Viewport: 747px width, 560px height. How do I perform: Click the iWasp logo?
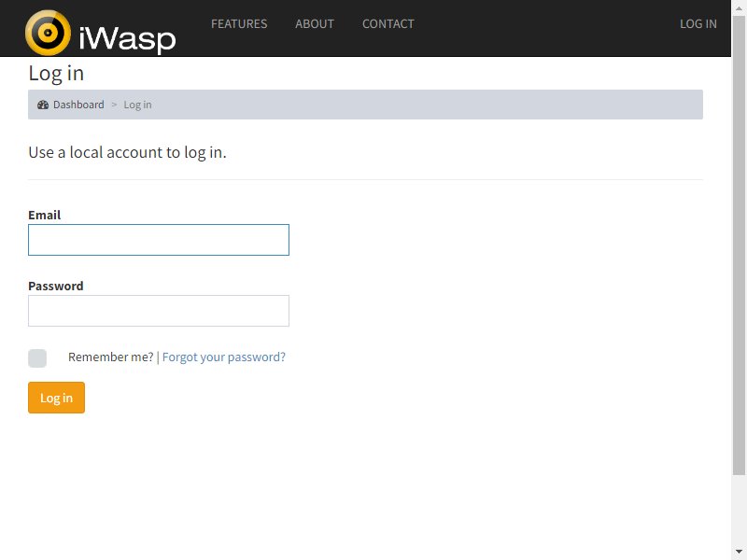click(101, 33)
